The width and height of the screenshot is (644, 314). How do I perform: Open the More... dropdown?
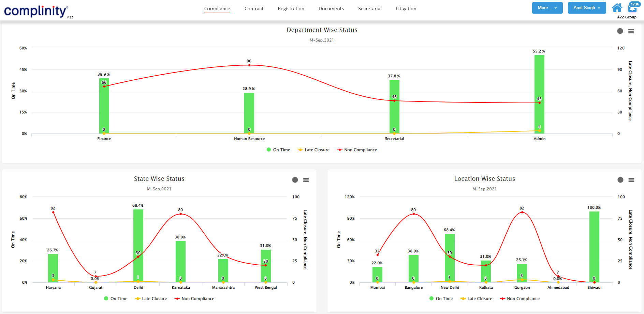pyautogui.click(x=547, y=7)
